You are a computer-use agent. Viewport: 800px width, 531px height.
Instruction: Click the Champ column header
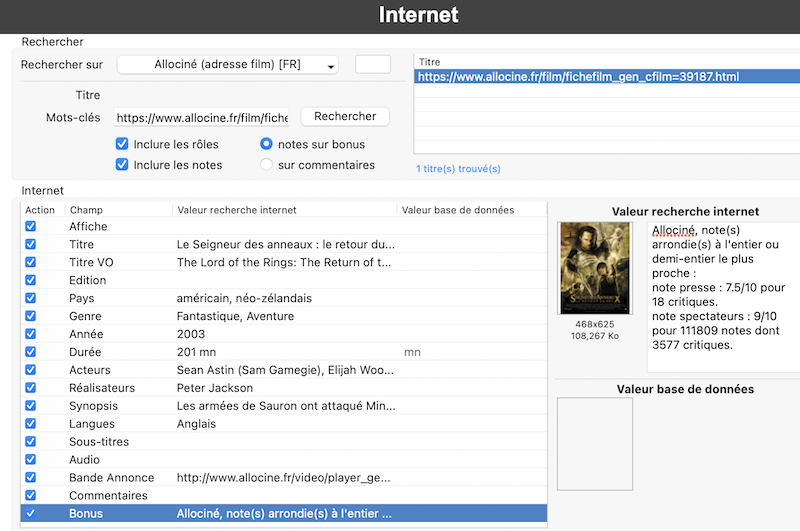pyautogui.click(x=86, y=210)
